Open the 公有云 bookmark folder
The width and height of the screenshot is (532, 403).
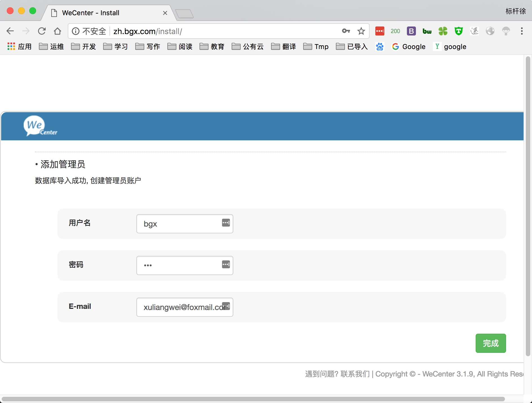coord(248,46)
